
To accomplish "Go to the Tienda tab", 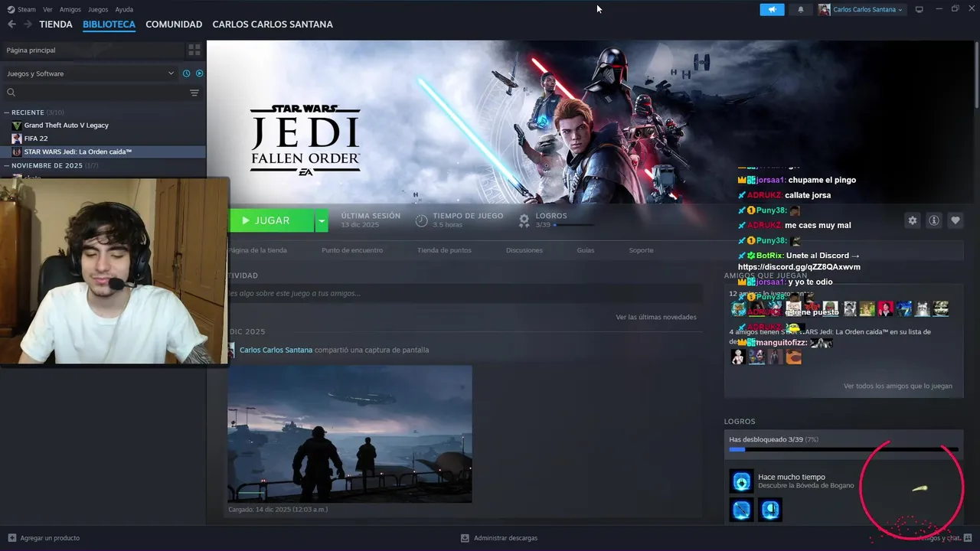I will [56, 24].
